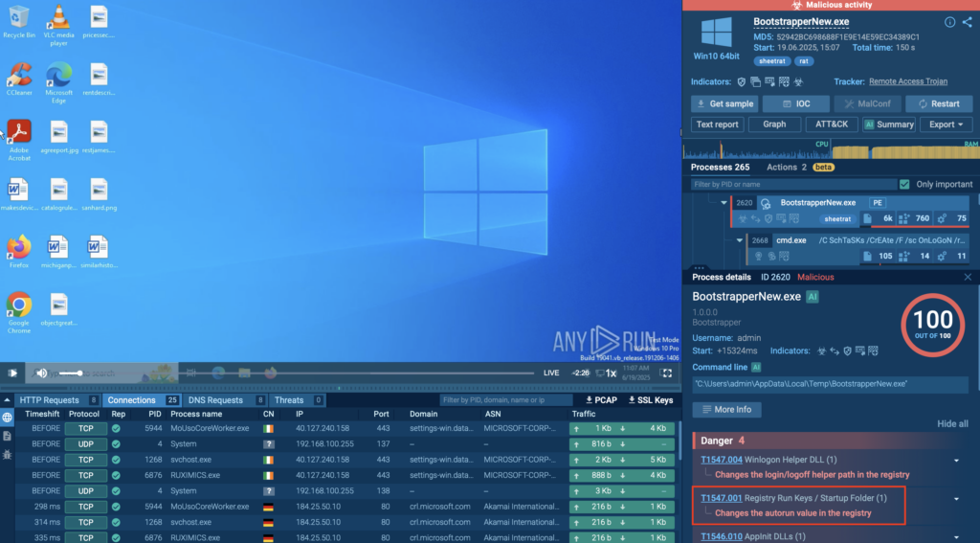Viewport: 980px width, 543px height.
Task: Open the bug debug icon in sidebar
Action: point(8,454)
